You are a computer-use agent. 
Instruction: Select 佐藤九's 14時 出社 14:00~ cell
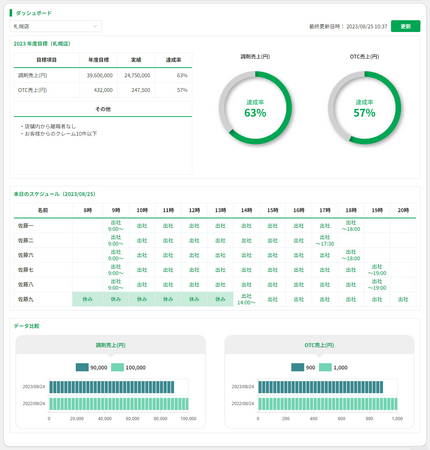coord(246,299)
